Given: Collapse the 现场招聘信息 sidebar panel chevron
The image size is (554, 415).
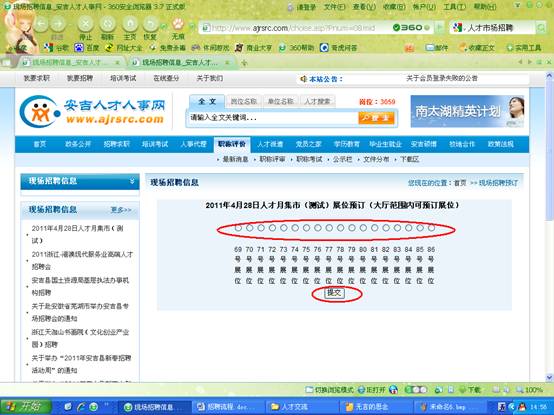Looking at the screenshot, I should (x=132, y=181).
